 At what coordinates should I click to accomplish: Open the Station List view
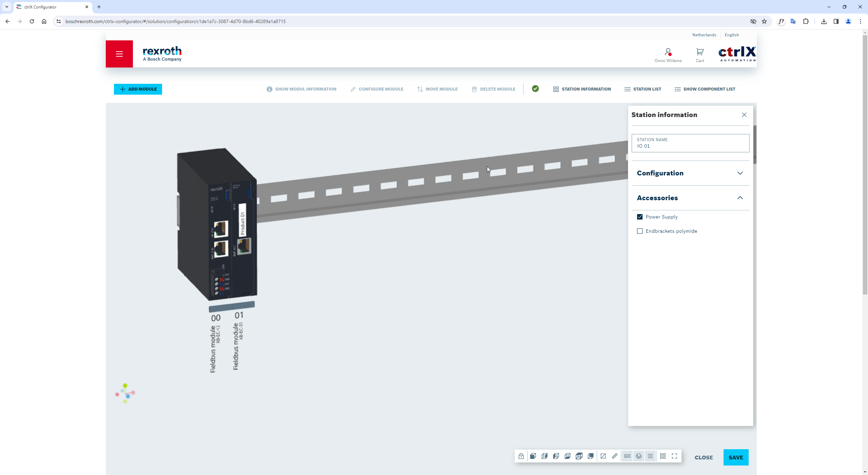643,89
